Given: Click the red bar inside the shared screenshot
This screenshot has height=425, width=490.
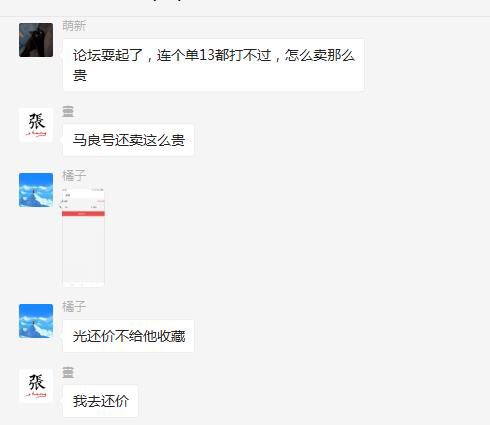Looking at the screenshot, I should [83, 214].
